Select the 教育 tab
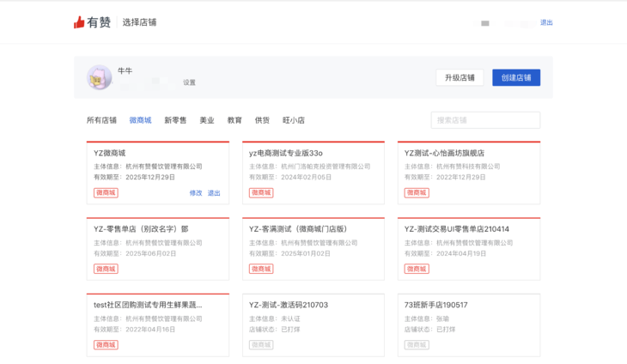Screen dimensions: 627x364 234,120
